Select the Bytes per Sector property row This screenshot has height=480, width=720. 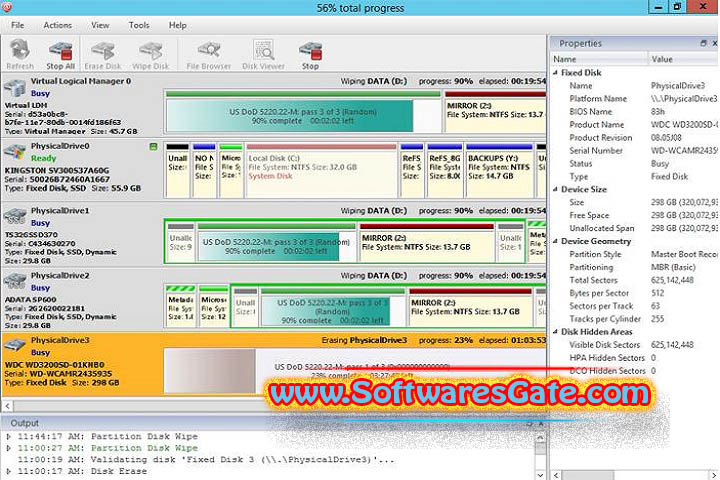(x=635, y=293)
